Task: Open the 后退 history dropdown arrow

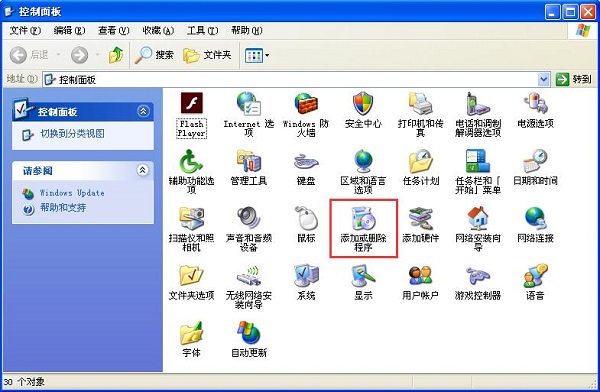Action: pyautogui.click(x=59, y=56)
